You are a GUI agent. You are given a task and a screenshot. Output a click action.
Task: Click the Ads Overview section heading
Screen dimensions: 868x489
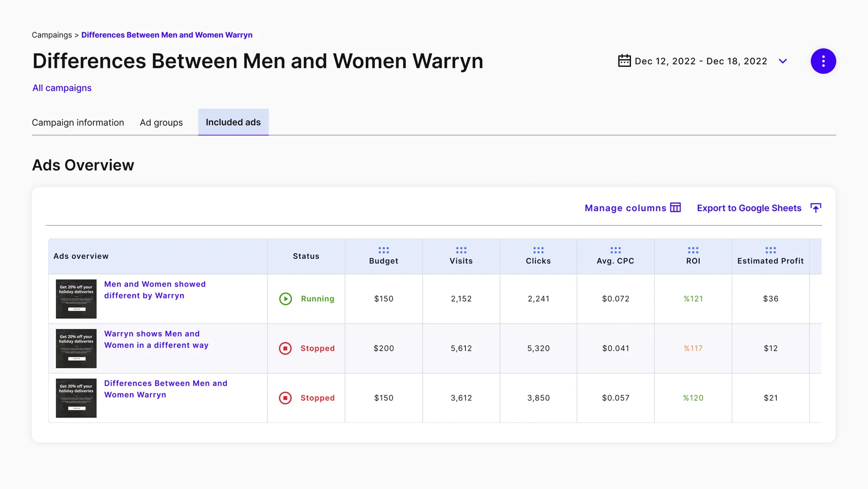[83, 165]
